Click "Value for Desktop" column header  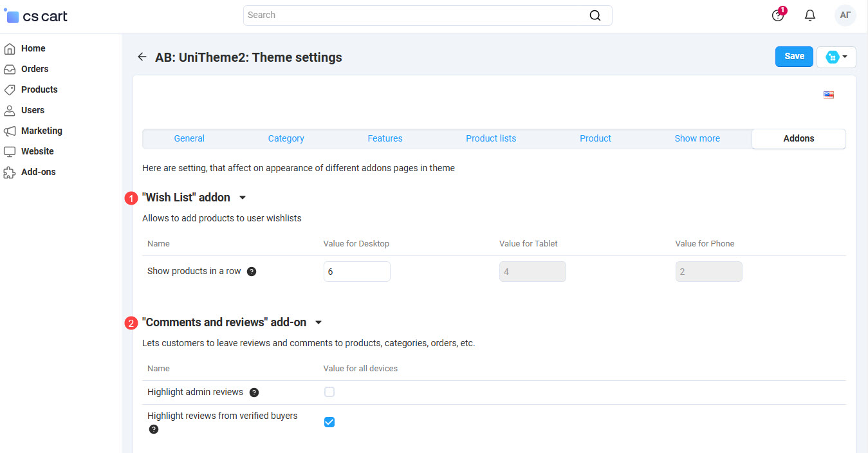pyautogui.click(x=356, y=244)
